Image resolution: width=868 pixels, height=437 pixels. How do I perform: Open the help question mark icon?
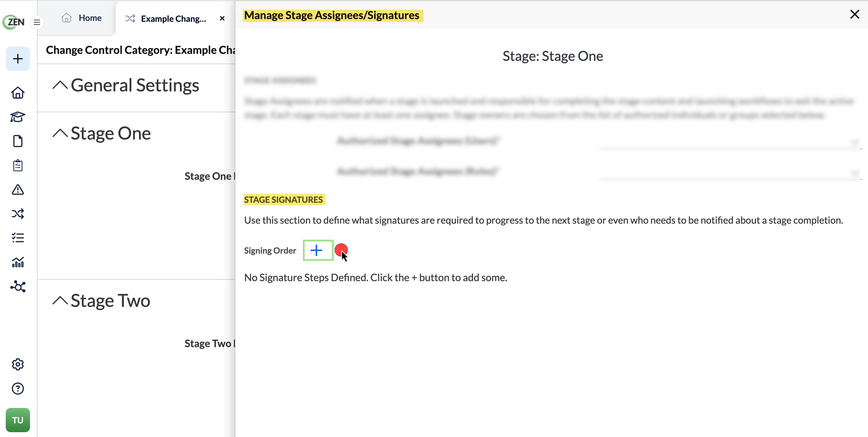tap(18, 389)
